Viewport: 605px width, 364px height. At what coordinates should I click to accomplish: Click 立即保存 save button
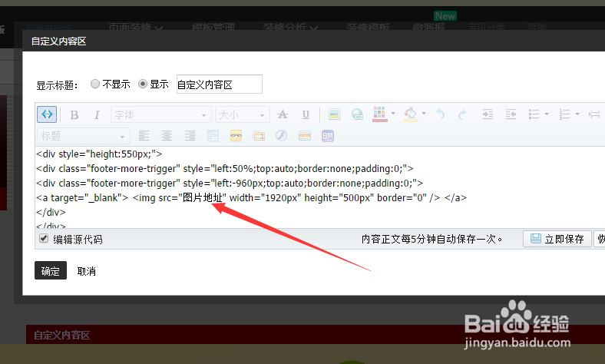point(557,239)
